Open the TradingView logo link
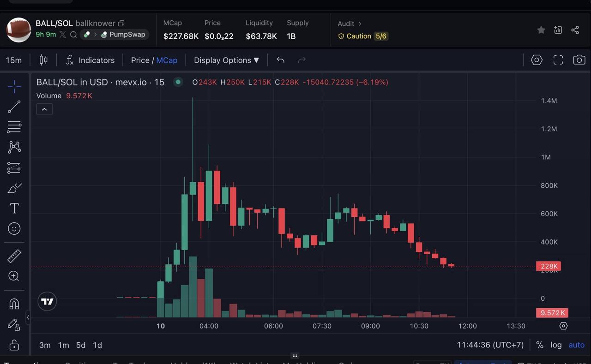The height and width of the screenshot is (364, 591). click(x=47, y=302)
